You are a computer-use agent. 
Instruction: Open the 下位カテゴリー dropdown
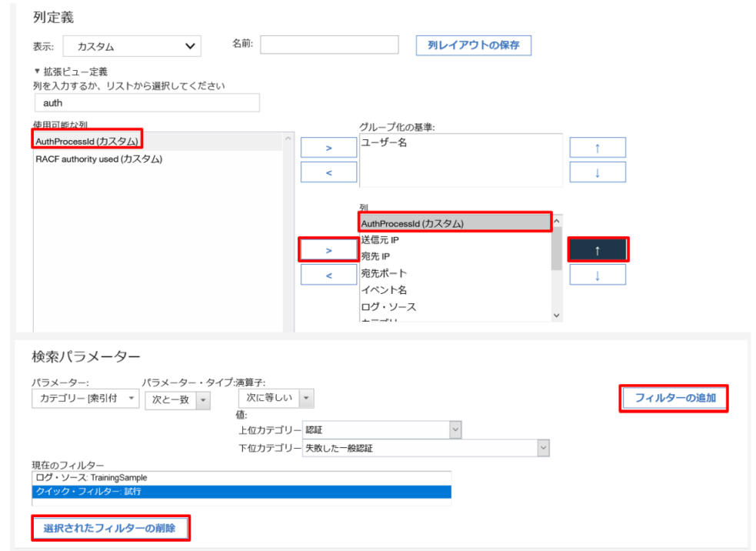pos(426,448)
